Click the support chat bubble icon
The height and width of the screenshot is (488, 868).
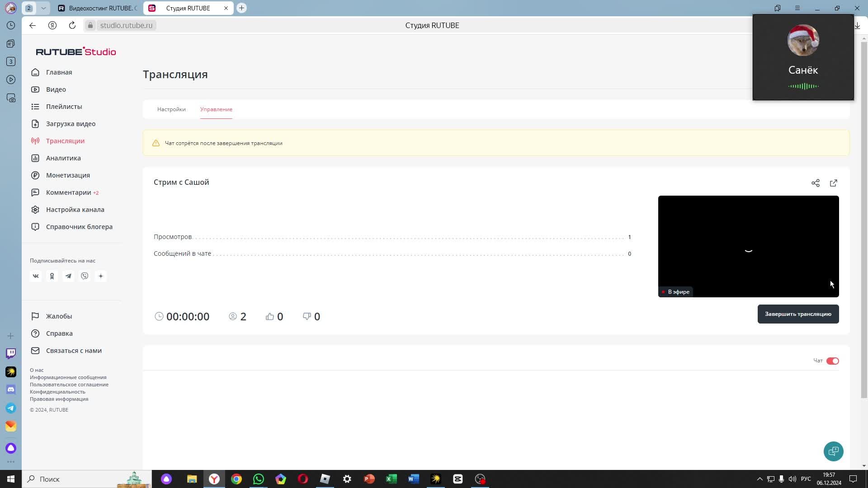pyautogui.click(x=833, y=451)
